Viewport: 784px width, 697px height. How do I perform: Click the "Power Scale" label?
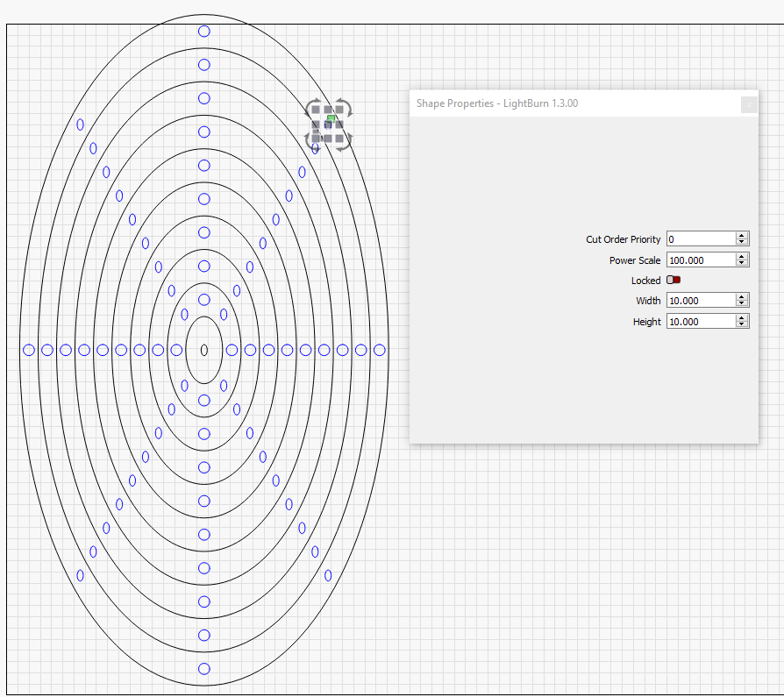635,260
